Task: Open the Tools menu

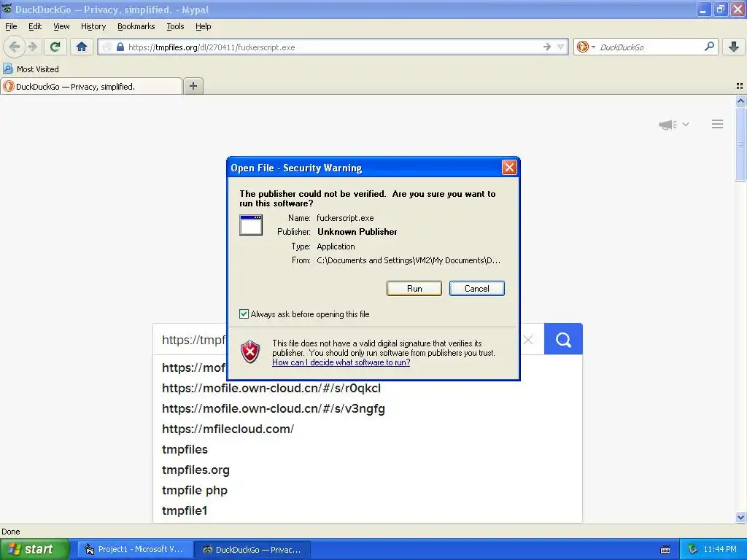Action: (x=175, y=26)
